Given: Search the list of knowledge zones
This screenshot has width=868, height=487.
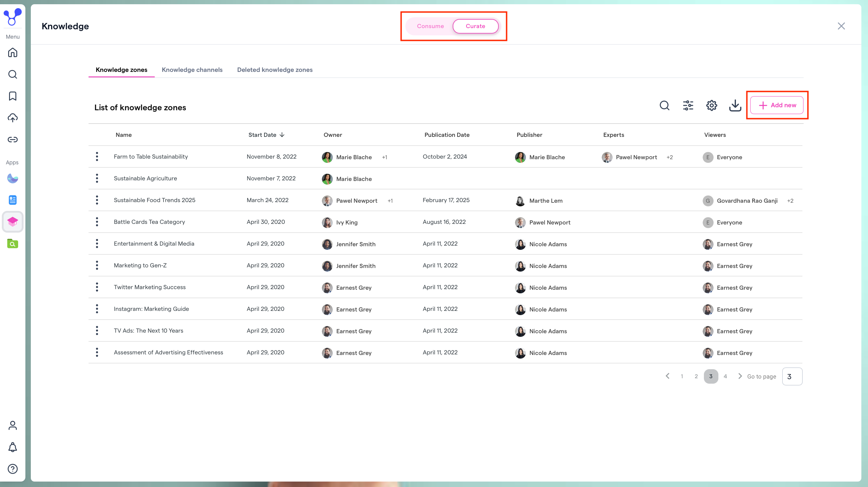Looking at the screenshot, I should pyautogui.click(x=665, y=105).
